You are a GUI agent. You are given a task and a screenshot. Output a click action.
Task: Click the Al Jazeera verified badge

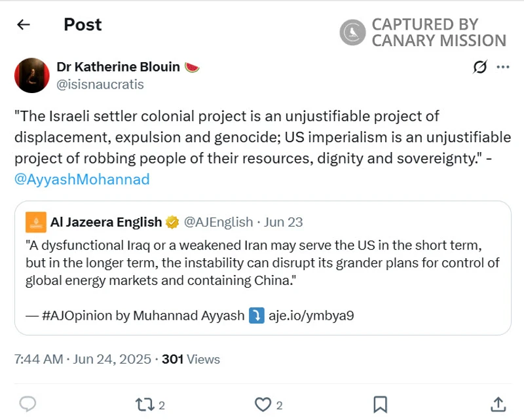(172, 222)
